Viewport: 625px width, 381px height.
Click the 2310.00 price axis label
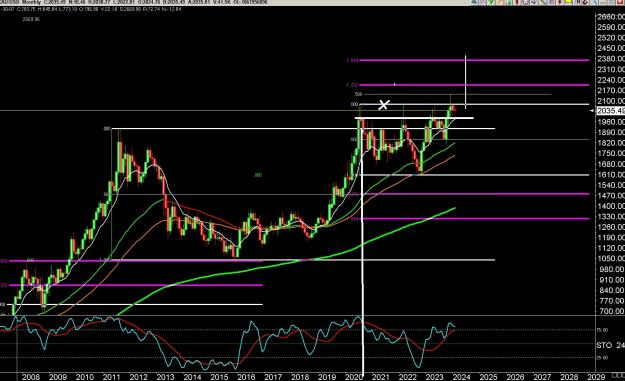tap(611, 69)
